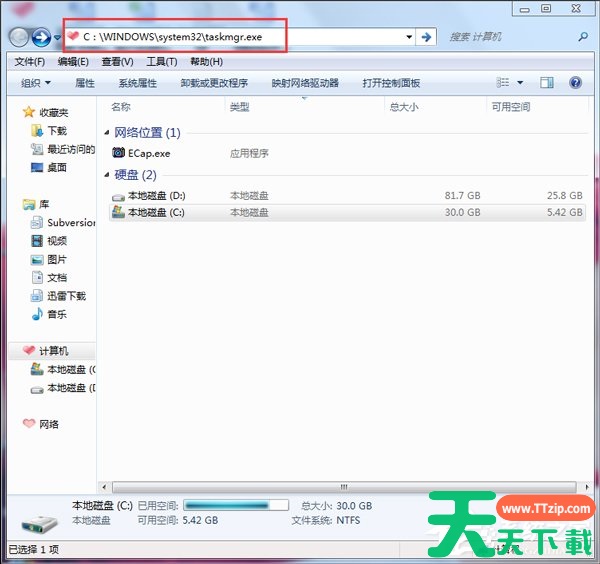Select the 本地磁盘 (D:) drive icon in file list
The width and height of the screenshot is (600, 564).
tap(119, 196)
